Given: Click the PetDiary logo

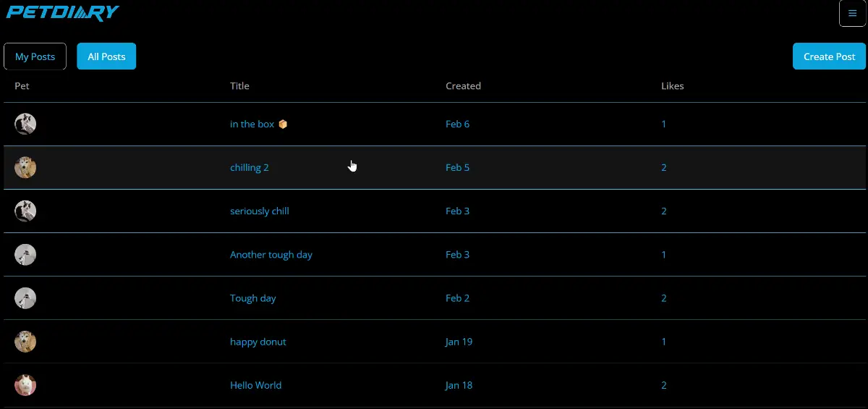Looking at the screenshot, I should 63,13.
